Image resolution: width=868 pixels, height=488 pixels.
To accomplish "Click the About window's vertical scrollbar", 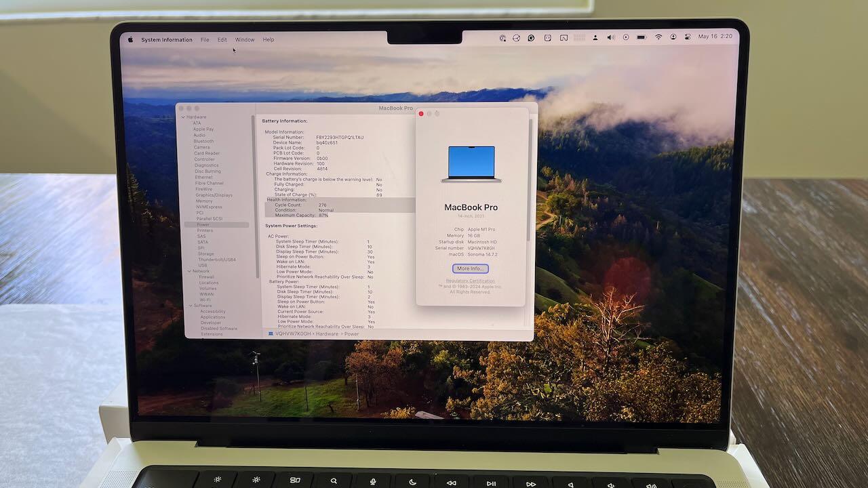I will (529, 180).
